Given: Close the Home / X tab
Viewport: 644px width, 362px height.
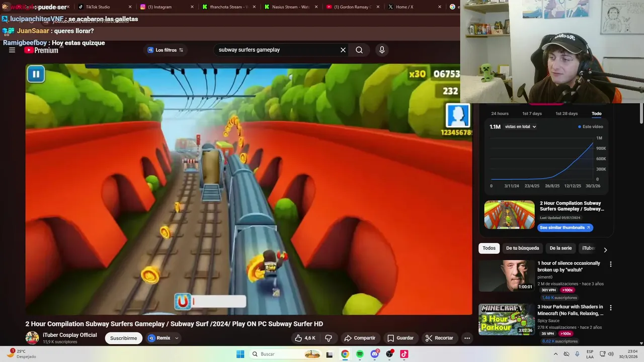Looking at the screenshot, I should [x=440, y=7].
